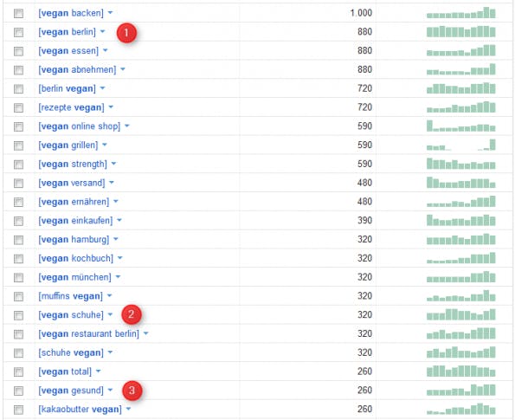
Task: Click the 720 volume for [berlin vegan]
Action: click(x=365, y=88)
